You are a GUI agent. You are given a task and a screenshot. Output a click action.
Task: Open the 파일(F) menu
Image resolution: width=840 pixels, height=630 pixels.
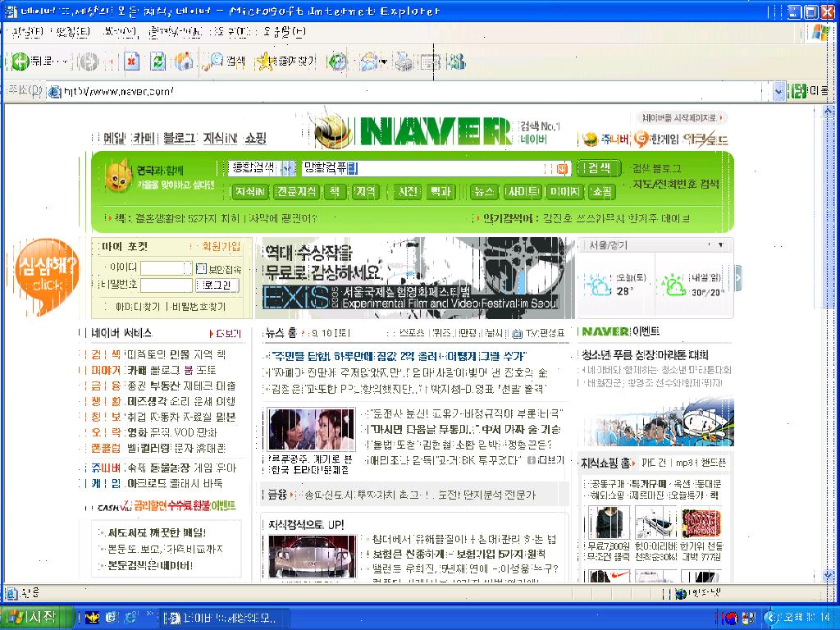point(27,32)
